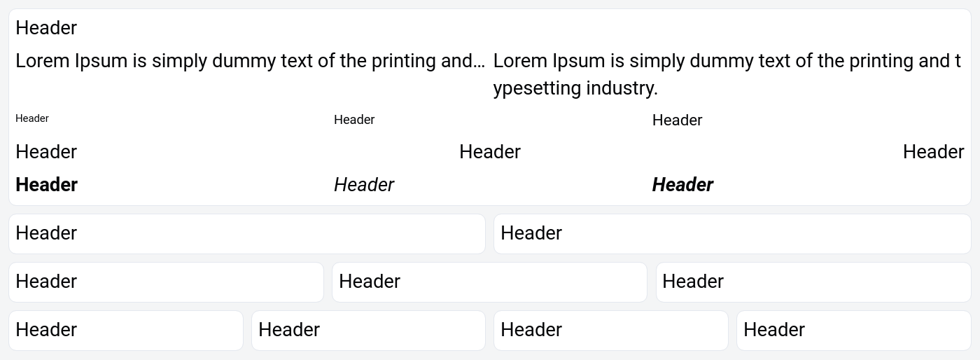980x360 pixels.
Task: Select the right card in the two-card row
Action: (x=732, y=234)
